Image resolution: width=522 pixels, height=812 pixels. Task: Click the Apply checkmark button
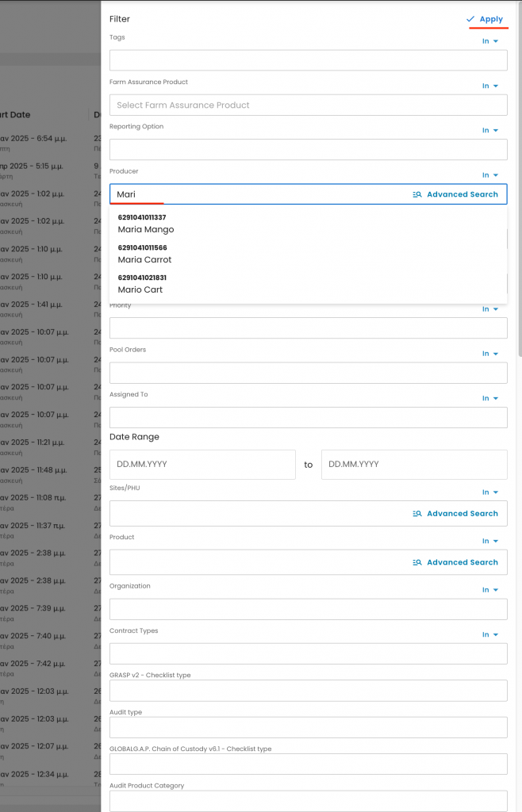click(x=485, y=19)
